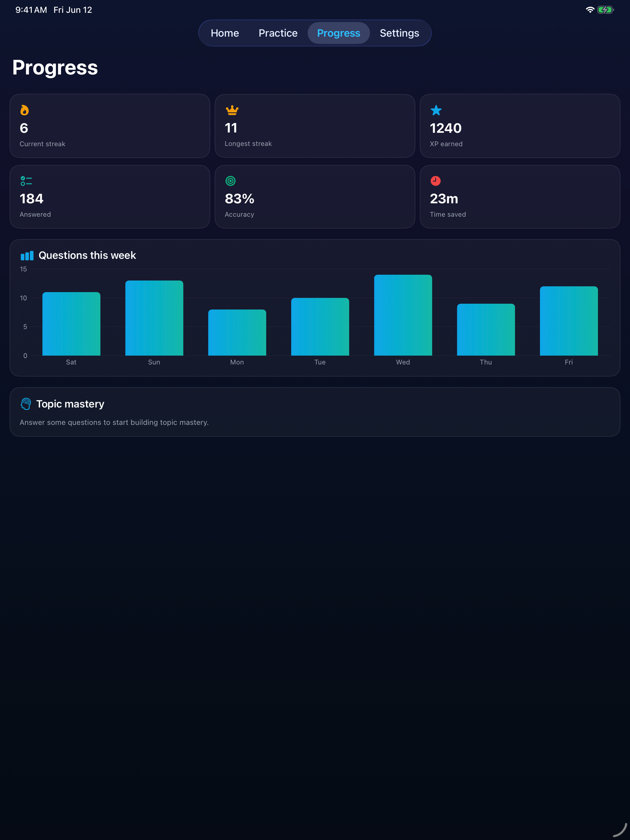Tap the Current streak value 6

tap(24, 128)
